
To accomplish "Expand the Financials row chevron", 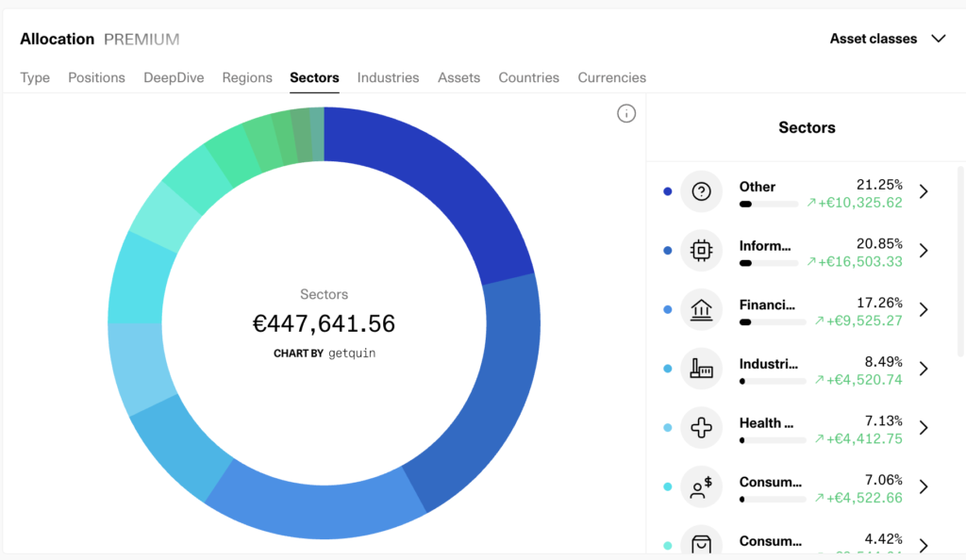I will coord(924,309).
